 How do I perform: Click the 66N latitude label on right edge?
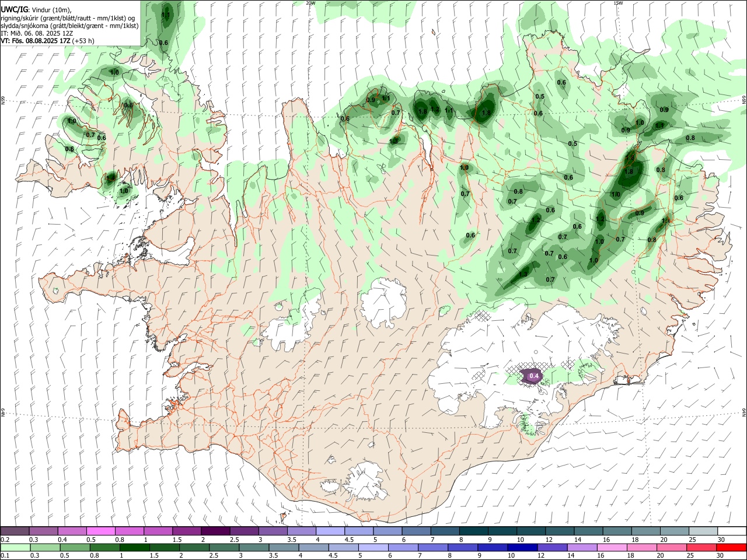744,100
